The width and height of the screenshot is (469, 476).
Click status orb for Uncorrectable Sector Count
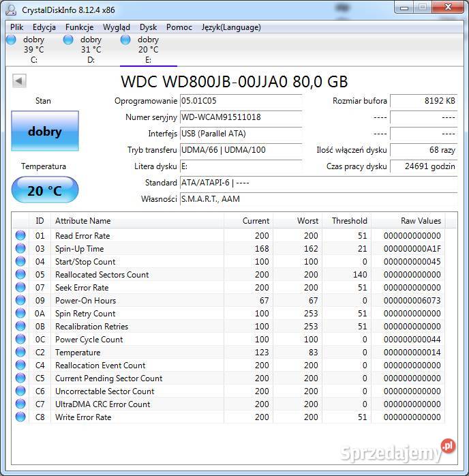[20, 391]
